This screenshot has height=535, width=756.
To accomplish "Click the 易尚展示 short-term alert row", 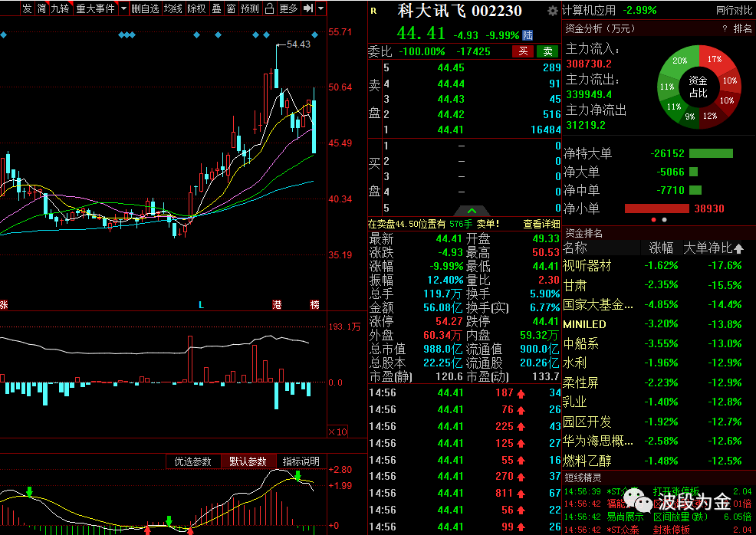I will click(658, 517).
